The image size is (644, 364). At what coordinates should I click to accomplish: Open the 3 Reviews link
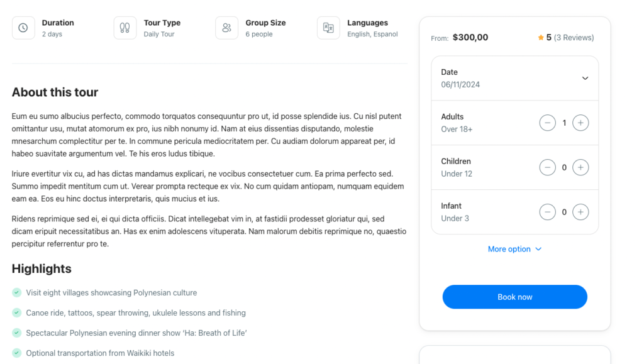tap(574, 38)
